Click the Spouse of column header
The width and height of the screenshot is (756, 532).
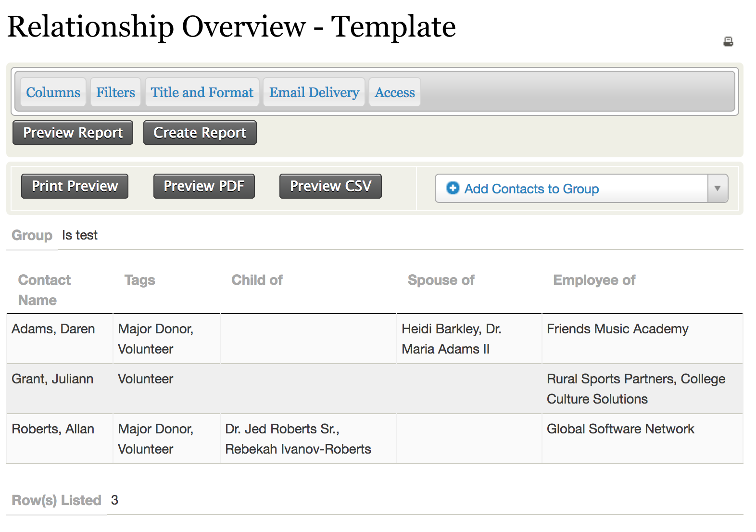click(x=441, y=280)
